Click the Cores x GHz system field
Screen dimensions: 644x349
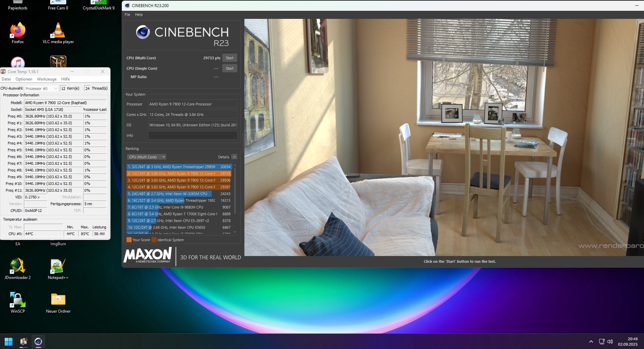[x=193, y=115]
